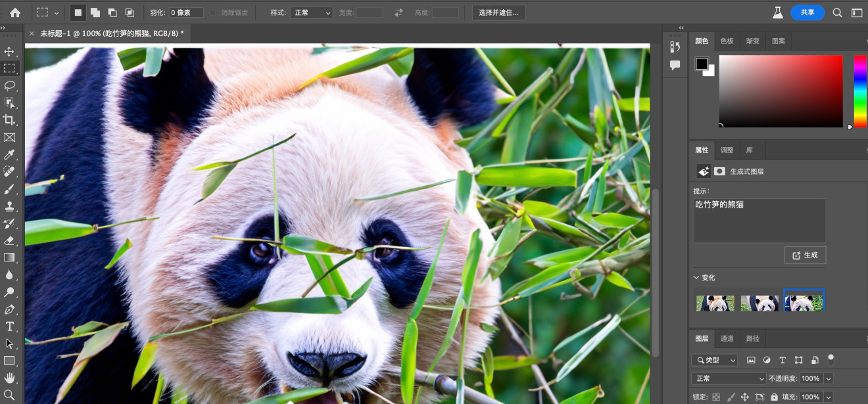The height and width of the screenshot is (404, 868).
Task: Open the 填充 slider dropdown arrow
Action: pos(829,397)
